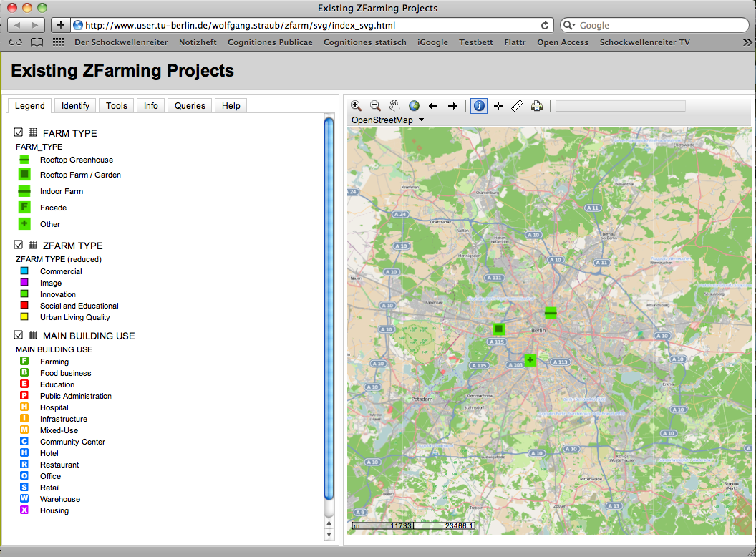Viewport: 756px width, 557px height.
Task: Click the map toolbar text field
Action: 621,106
